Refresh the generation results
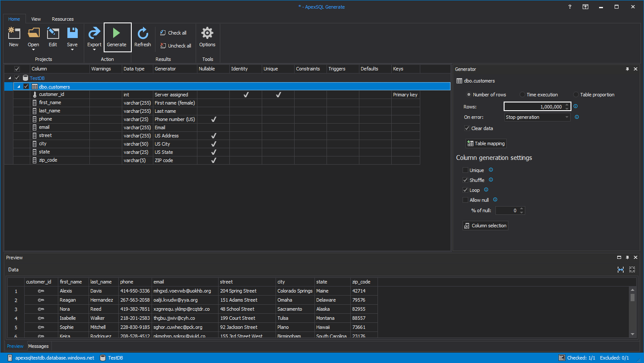 click(x=143, y=37)
